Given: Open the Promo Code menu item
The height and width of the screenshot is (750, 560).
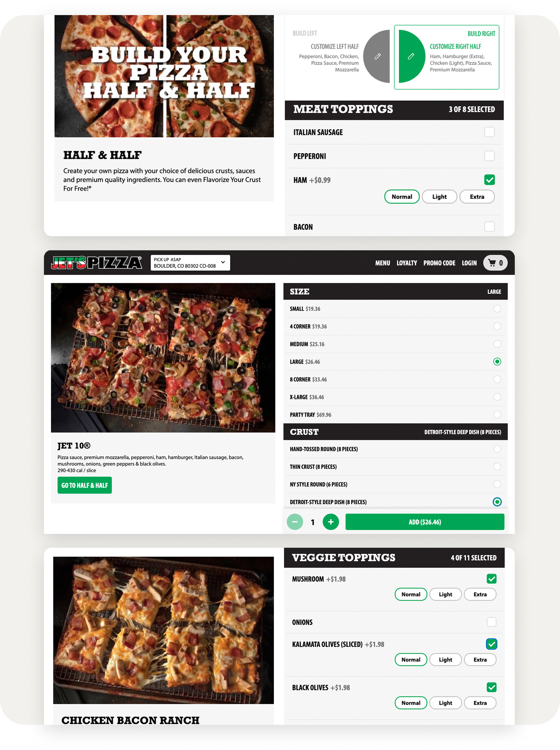Looking at the screenshot, I should point(439,263).
